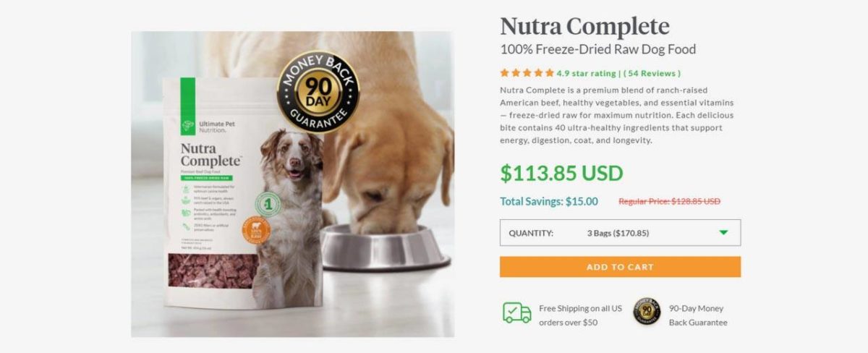This screenshot has height=353, width=868.
Task: Open the 54 Reviews link
Action: (x=652, y=73)
